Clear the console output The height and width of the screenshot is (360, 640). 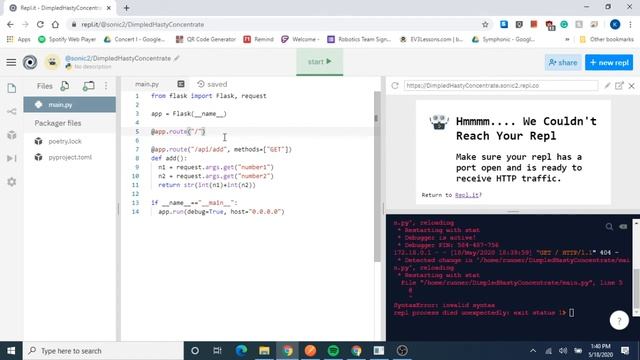point(623,226)
